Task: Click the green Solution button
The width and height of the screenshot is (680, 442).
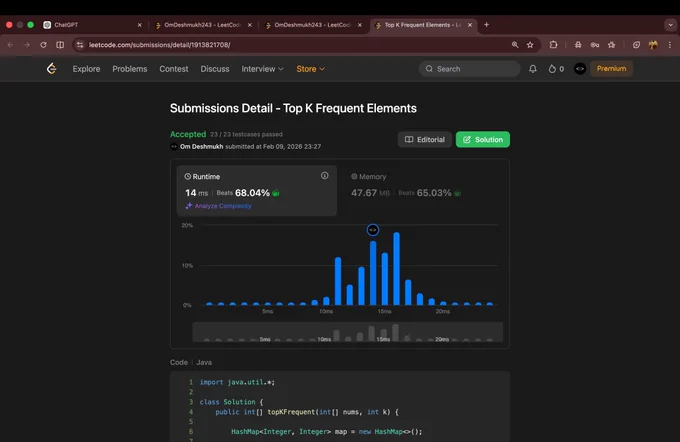Action: tap(483, 139)
